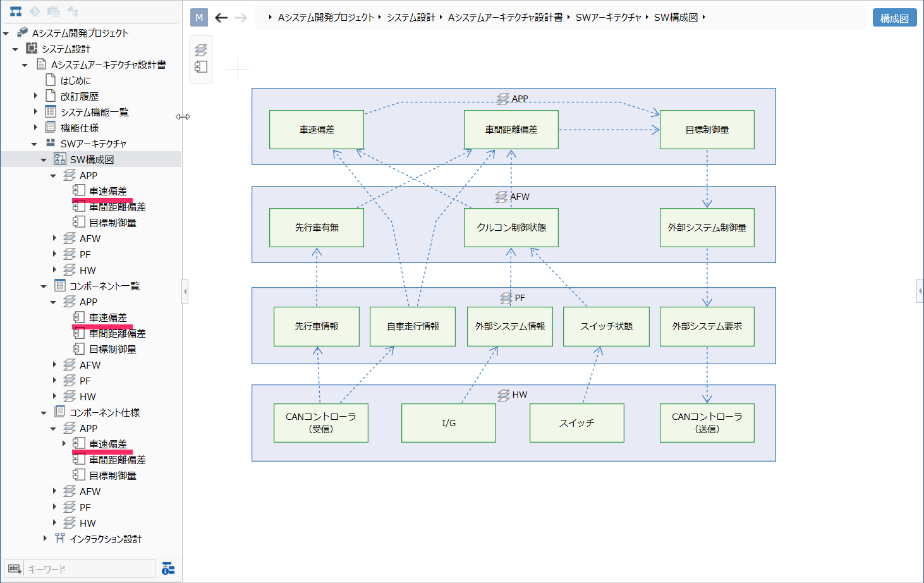Select 車間距離偏差 under コンポーネント一覧 APP
924x583 pixels.
click(x=117, y=333)
